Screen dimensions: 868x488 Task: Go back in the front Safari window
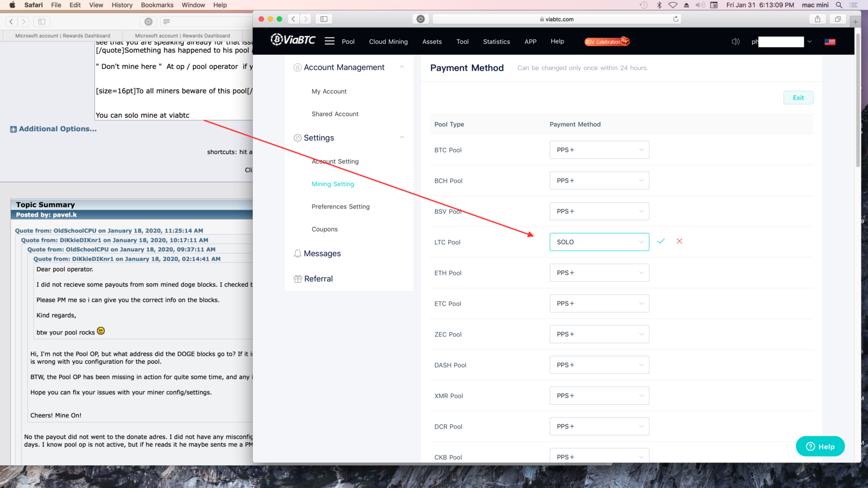293,19
